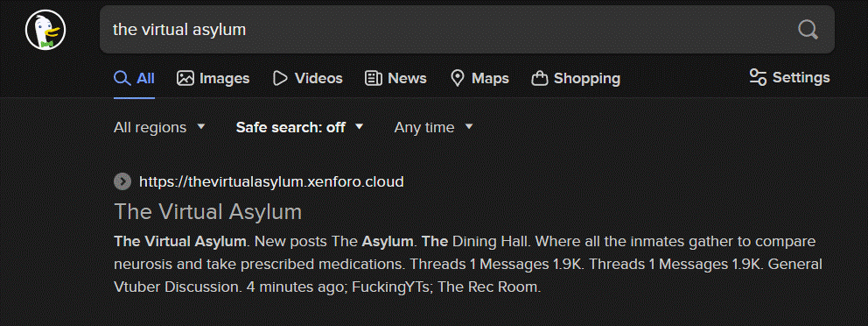Click the round arrow icon before result URL
Screen dimensions: 868x326
(122, 181)
